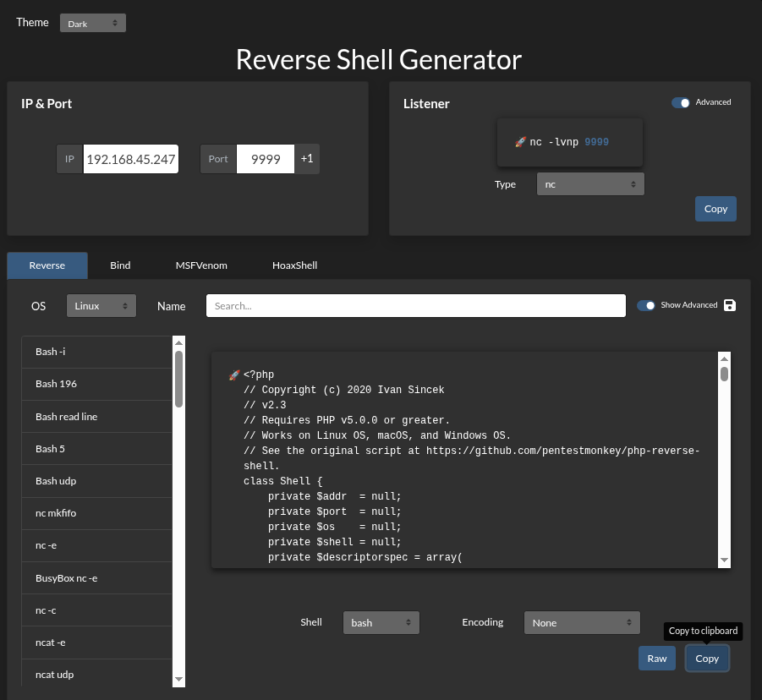Click the listener port 9999 text
Screen dimensions: 762x700
click(x=596, y=142)
